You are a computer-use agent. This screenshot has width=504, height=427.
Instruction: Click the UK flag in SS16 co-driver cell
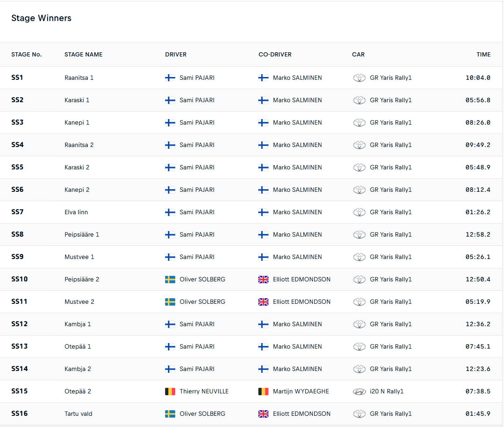(263, 414)
